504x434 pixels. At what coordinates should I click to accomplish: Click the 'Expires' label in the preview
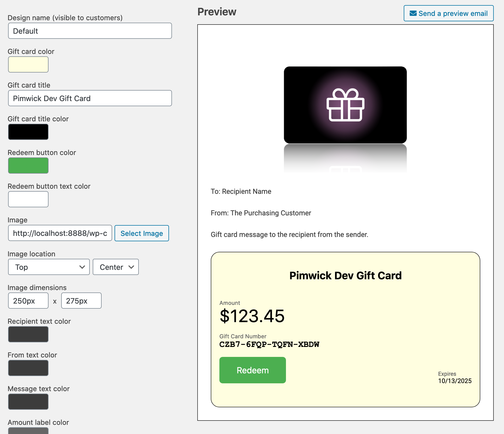(447, 374)
